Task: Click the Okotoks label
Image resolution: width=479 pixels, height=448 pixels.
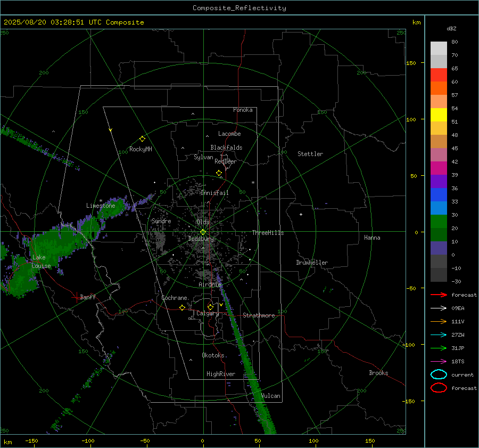Action: click(213, 355)
